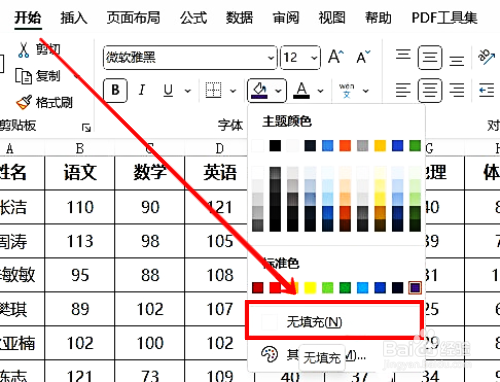Open the PDF工具集 tab
This screenshot has height=382, width=500.
click(445, 18)
